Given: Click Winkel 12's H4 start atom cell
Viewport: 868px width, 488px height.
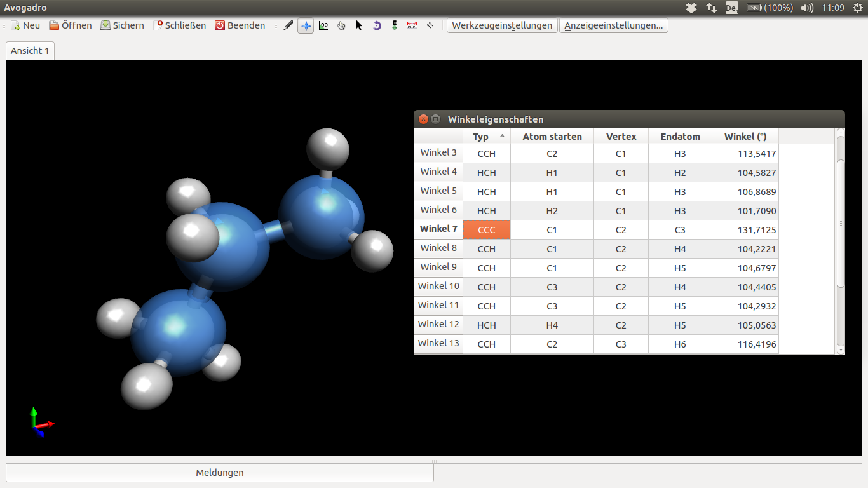Looking at the screenshot, I should click(552, 325).
